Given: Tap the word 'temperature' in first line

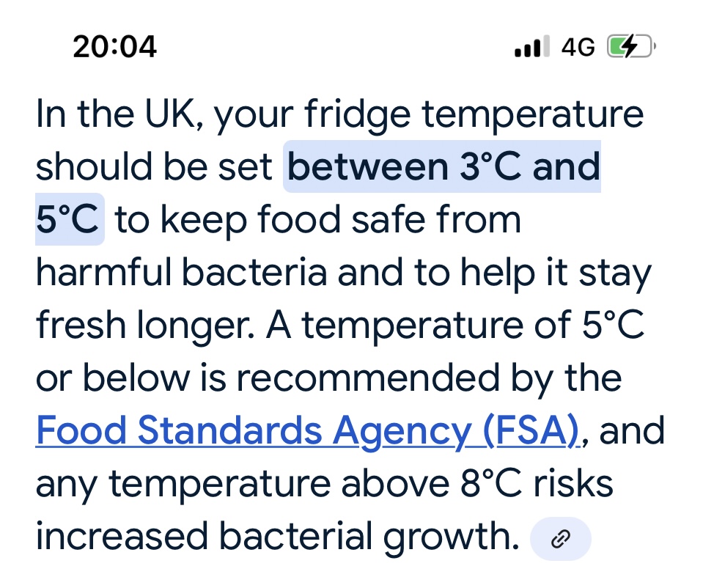Looking at the screenshot, I should 533,116.
